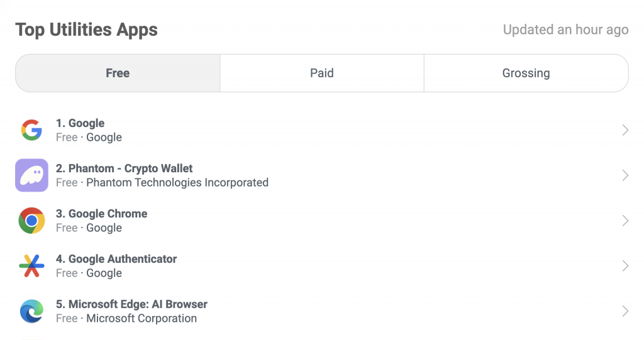Image resolution: width=644 pixels, height=340 pixels.
Task: Click the Microsoft Corporation publisher text
Action: click(142, 319)
